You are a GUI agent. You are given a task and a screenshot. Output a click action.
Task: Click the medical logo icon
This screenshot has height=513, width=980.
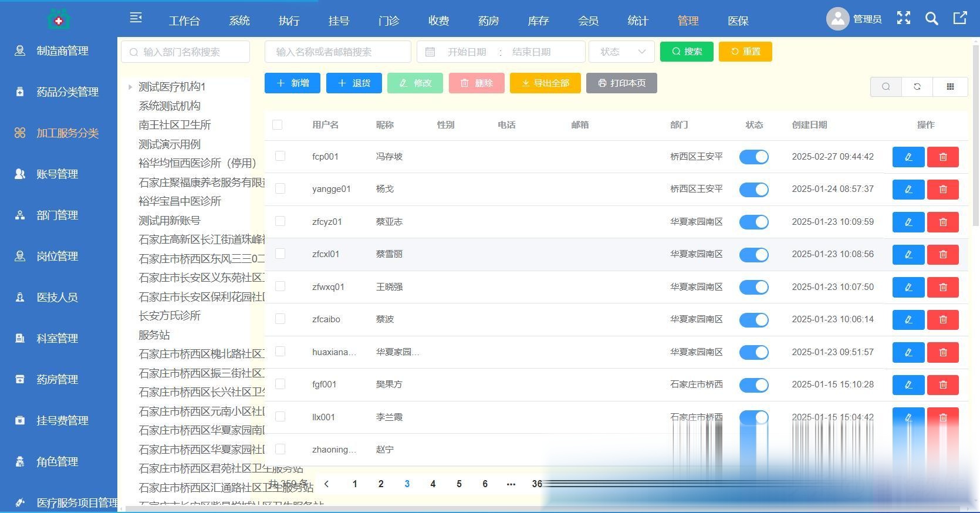(x=59, y=19)
